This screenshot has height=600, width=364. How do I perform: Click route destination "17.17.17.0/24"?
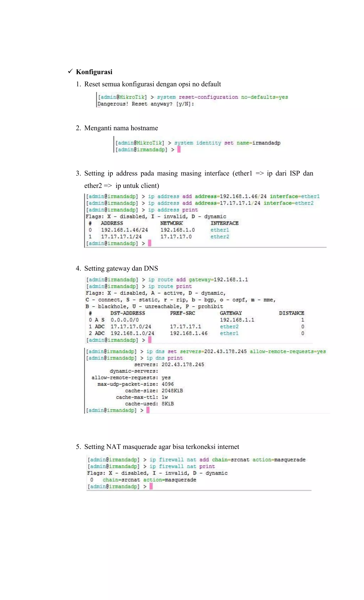click(131, 327)
